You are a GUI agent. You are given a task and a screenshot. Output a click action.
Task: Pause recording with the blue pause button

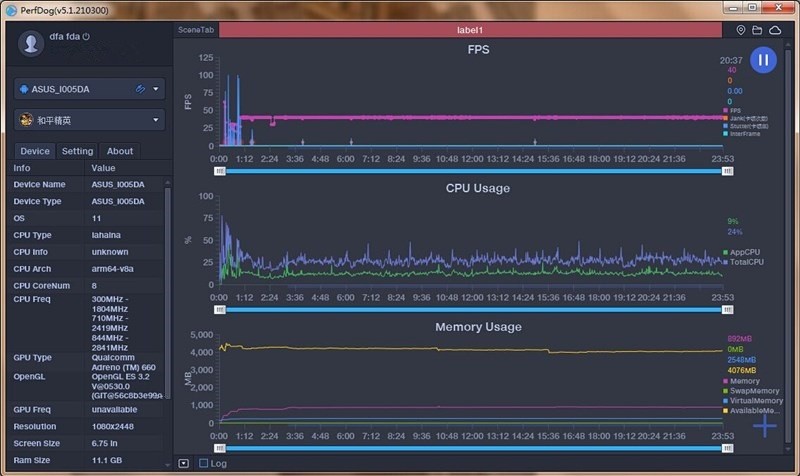(x=763, y=60)
